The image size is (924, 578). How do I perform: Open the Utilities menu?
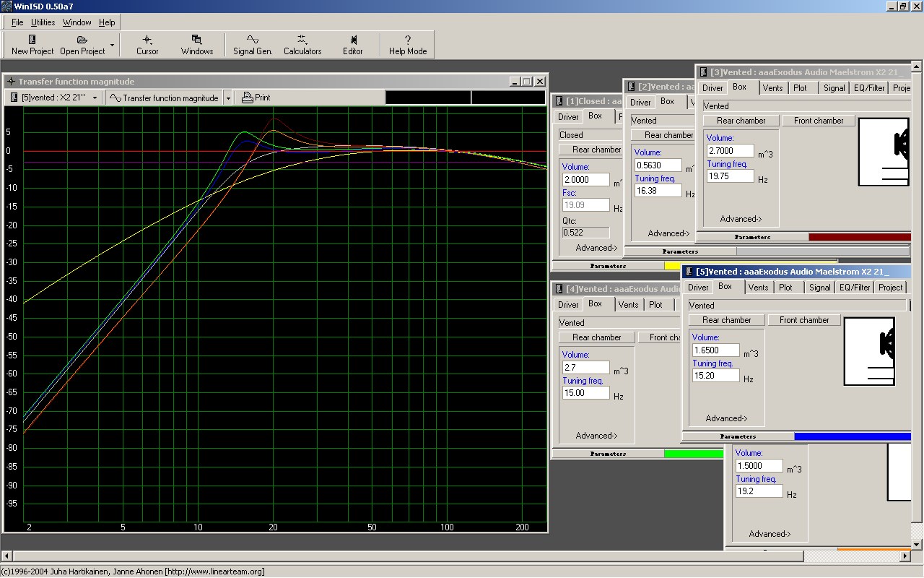click(x=43, y=22)
